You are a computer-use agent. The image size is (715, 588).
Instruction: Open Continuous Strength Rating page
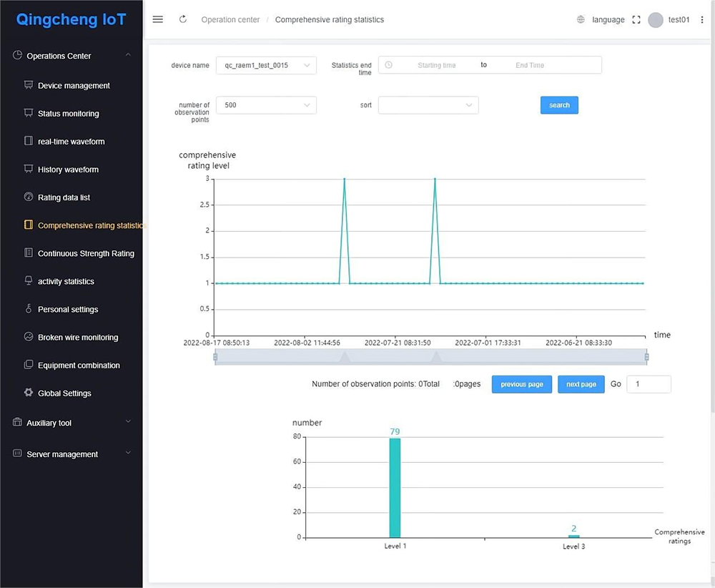[87, 253]
